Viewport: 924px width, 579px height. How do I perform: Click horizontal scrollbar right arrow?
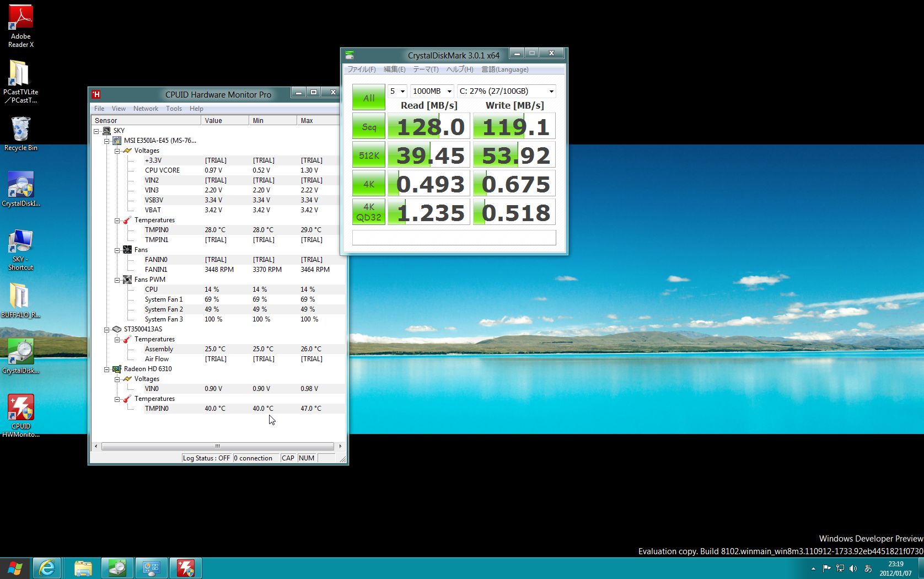pyautogui.click(x=340, y=446)
